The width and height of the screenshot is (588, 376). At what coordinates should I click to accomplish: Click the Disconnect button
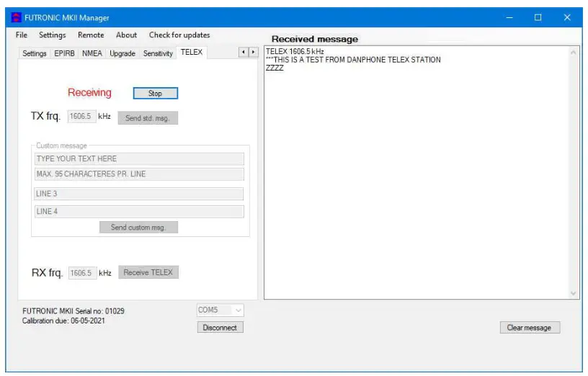[x=220, y=327]
